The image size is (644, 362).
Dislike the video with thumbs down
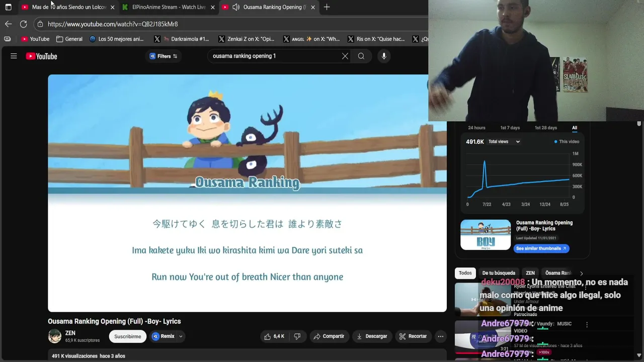[x=297, y=336]
